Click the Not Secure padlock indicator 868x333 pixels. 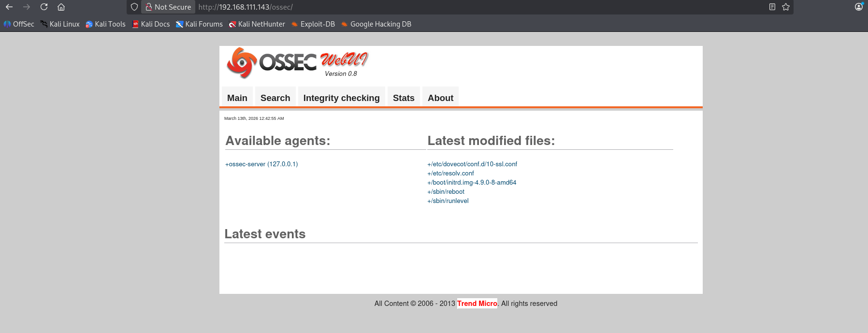pos(168,7)
